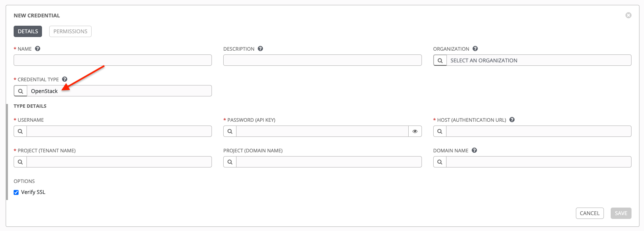Image resolution: width=644 pixels, height=231 pixels.
Task: Click the Domain Name help icon
Action: point(474,150)
